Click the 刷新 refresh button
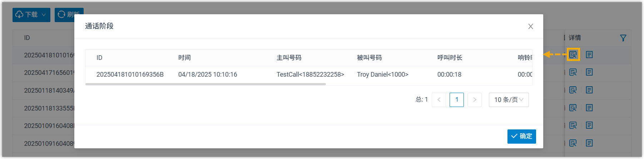 coord(69,15)
